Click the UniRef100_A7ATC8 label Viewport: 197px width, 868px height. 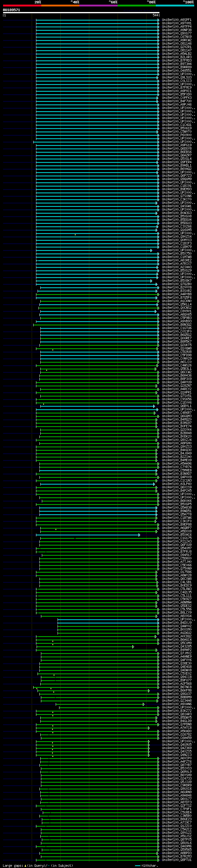coord(176,728)
